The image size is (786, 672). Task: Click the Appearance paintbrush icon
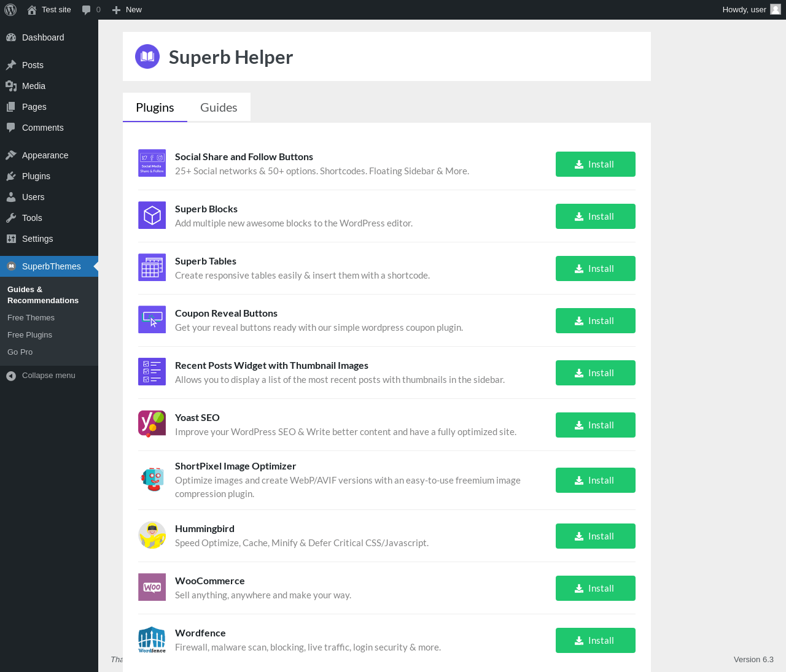pos(11,155)
